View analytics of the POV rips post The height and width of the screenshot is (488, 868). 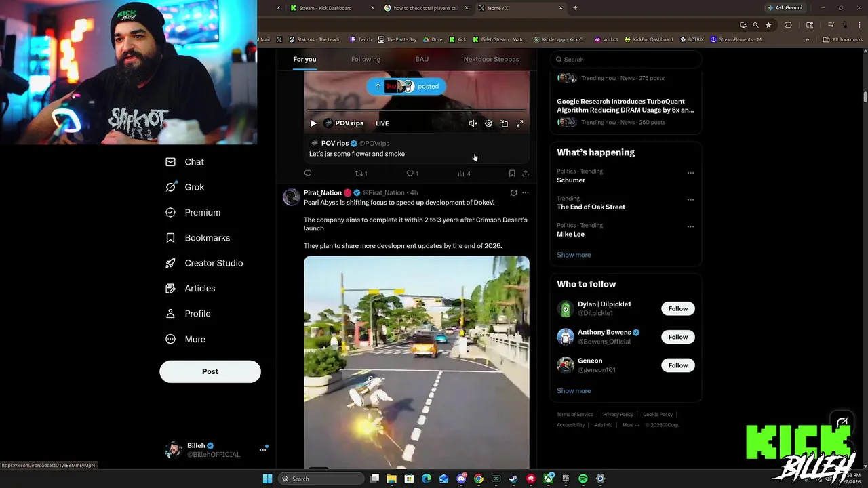point(464,174)
